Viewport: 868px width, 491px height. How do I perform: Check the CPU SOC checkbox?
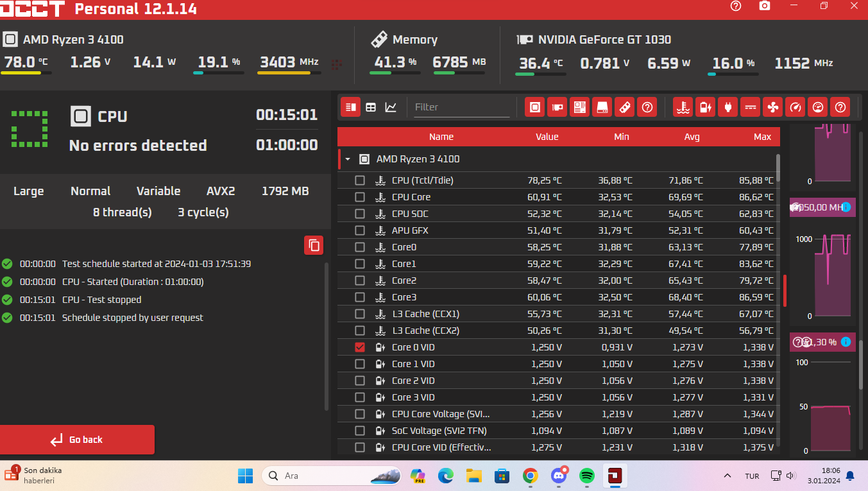360,214
